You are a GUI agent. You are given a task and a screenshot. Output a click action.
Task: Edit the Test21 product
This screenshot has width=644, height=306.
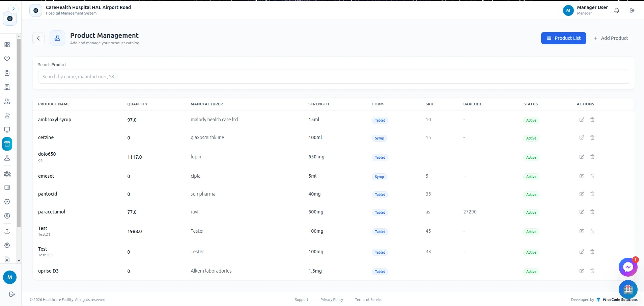[582, 231]
